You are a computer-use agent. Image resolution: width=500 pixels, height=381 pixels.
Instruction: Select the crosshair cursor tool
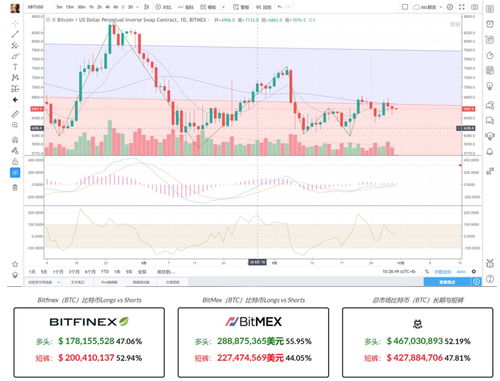[x=15, y=23]
